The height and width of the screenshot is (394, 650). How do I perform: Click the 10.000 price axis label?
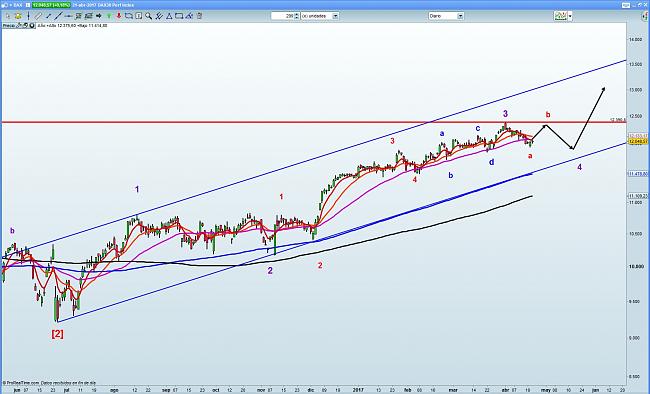[x=635, y=266]
